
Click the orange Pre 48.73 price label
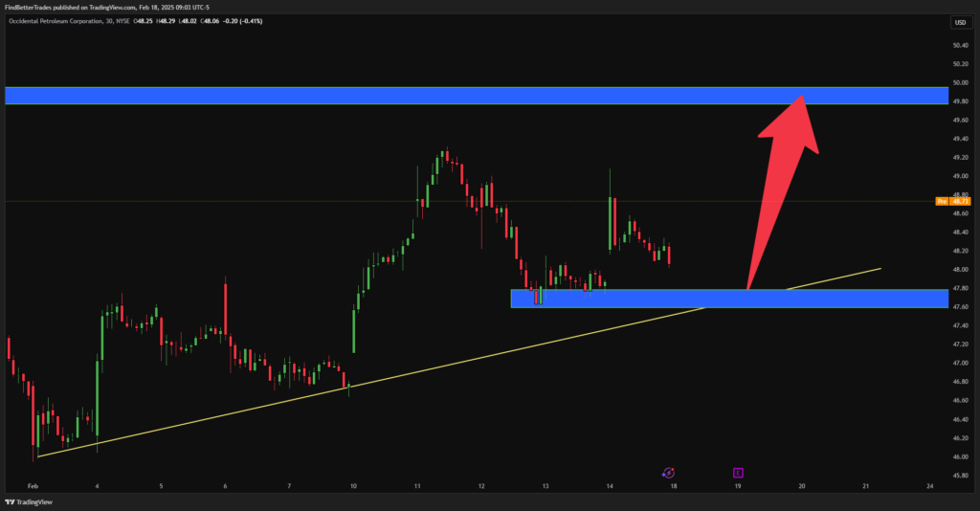952,201
